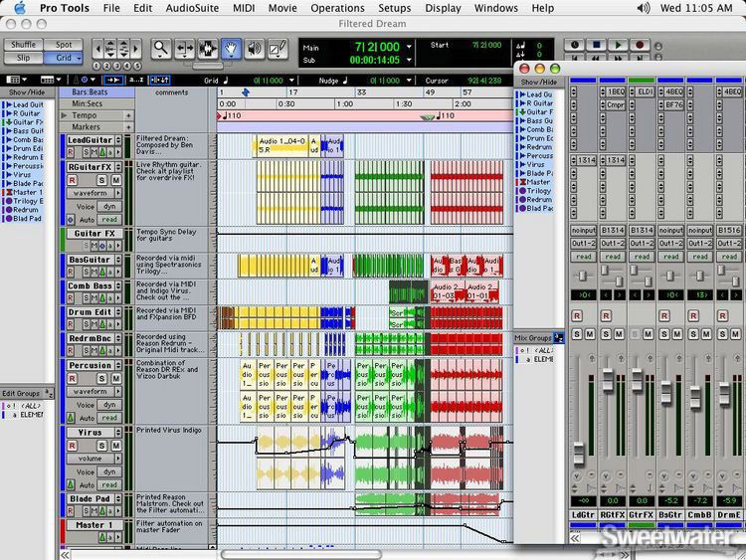Open the Windows menu
This screenshot has width=746, height=560.
tap(495, 8)
